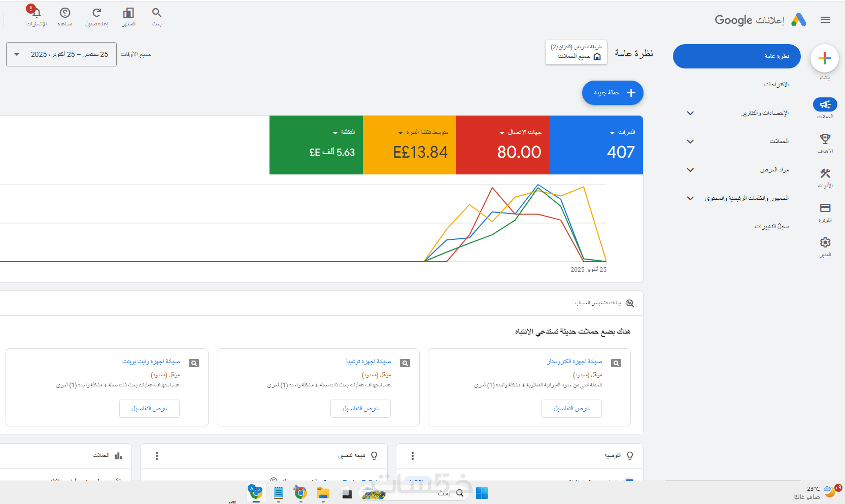845x504 pixels.
Task: Open the help question mark icon
Action: click(65, 13)
